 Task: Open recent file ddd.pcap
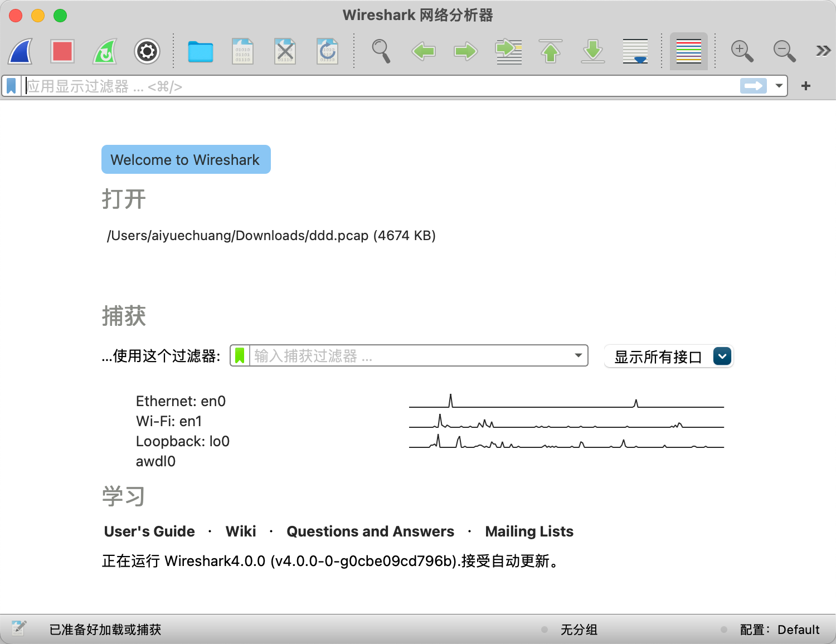click(271, 236)
